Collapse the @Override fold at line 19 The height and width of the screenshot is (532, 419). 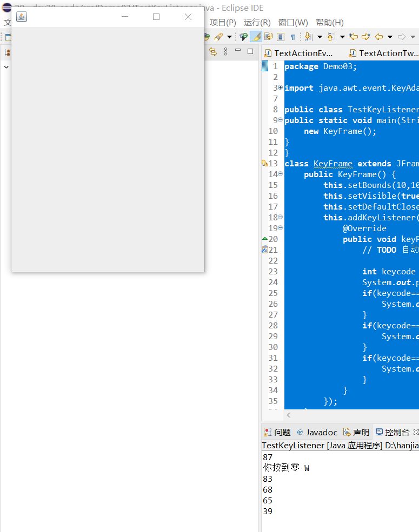pos(280,228)
